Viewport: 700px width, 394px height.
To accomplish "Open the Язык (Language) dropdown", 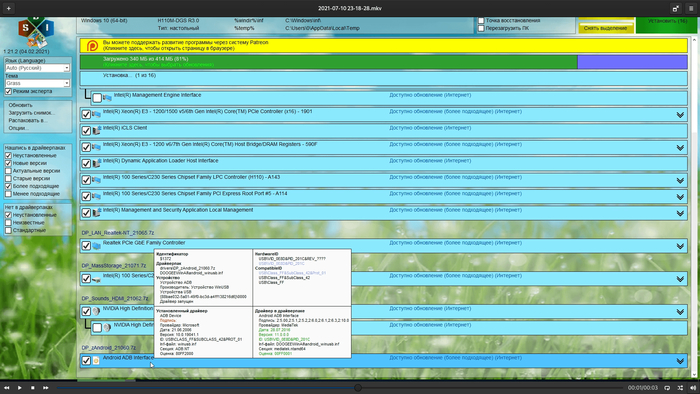I will pos(38,68).
